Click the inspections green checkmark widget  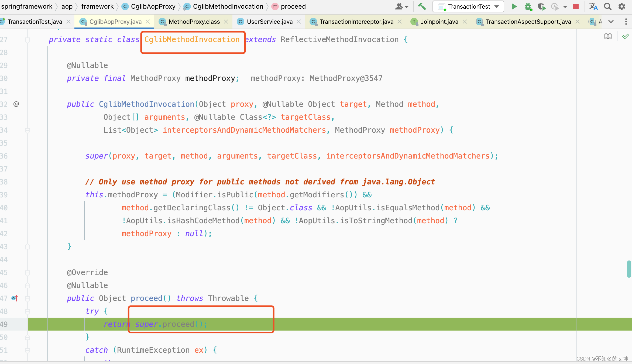pyautogui.click(x=626, y=36)
